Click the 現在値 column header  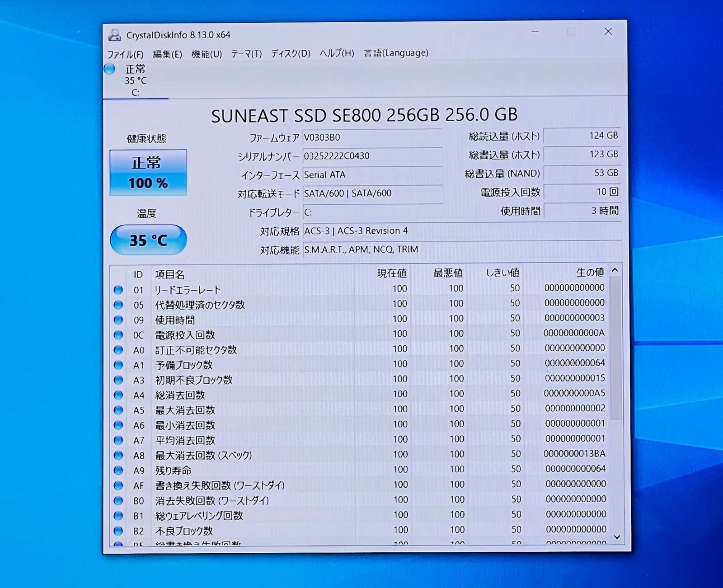(x=392, y=273)
